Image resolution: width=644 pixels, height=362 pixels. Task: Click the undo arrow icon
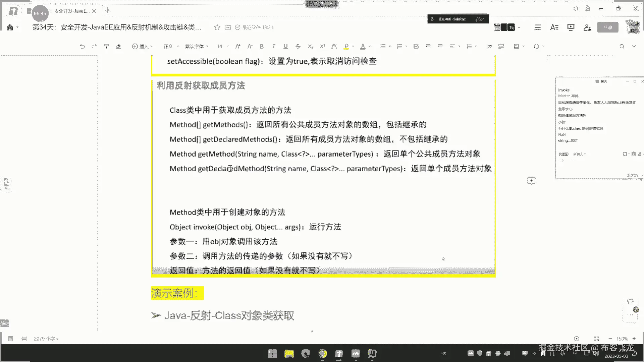pyautogui.click(x=82, y=46)
